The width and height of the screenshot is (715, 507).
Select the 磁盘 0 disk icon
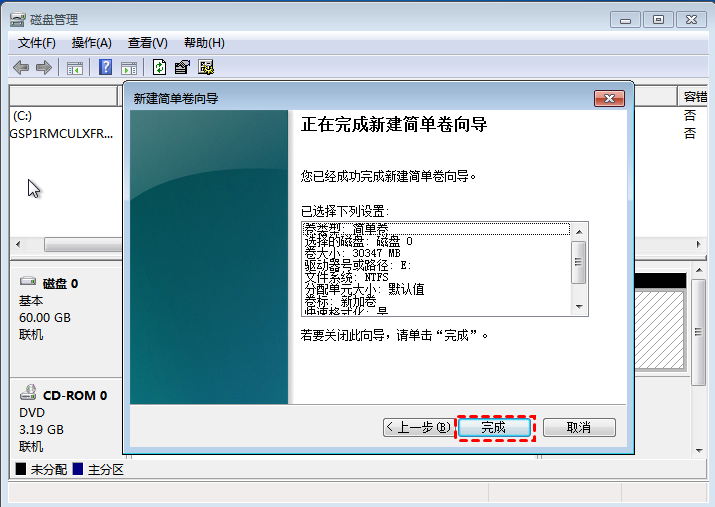[x=28, y=281]
